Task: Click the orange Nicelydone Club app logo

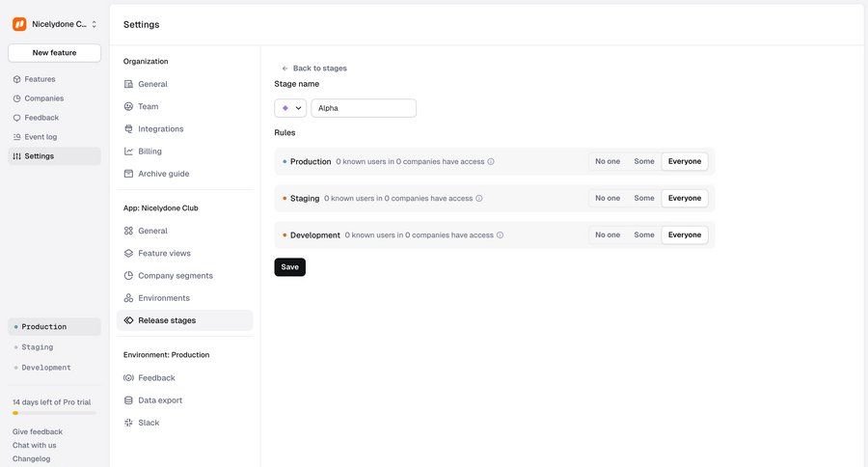Action: [x=19, y=24]
